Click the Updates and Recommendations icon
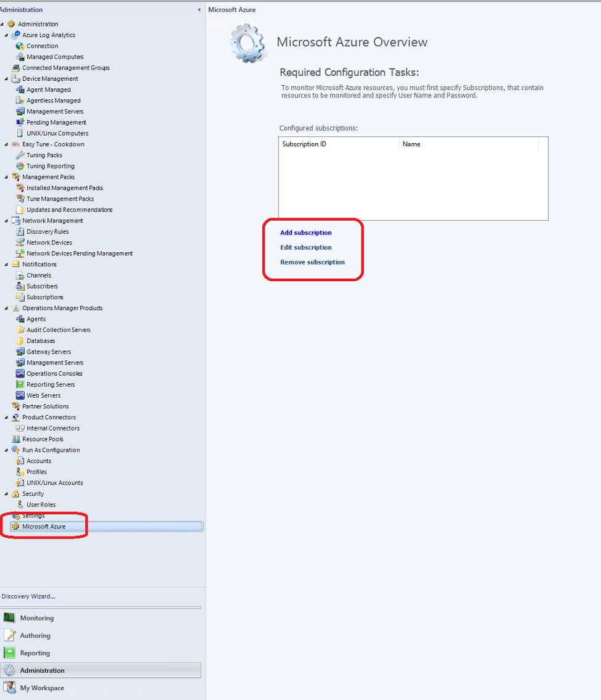Screen dimensions: 601x700 pyautogui.click(x=20, y=210)
